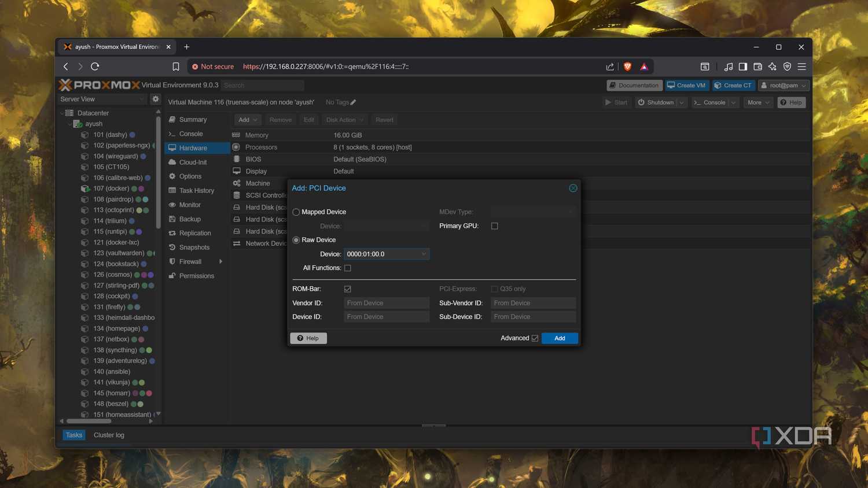
Task: Switch to the Cluster log tab
Action: click(x=109, y=435)
